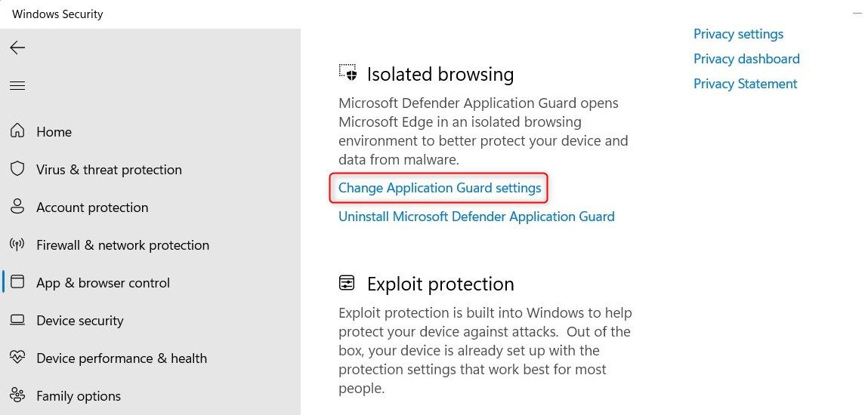Click the Family options people icon
Screen dimensions: 868x415
(x=17, y=395)
